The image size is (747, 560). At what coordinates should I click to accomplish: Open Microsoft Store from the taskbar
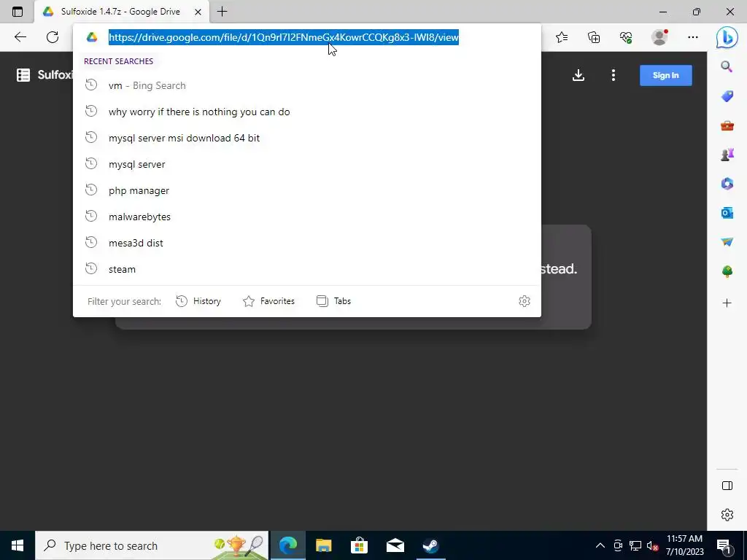pos(359,545)
